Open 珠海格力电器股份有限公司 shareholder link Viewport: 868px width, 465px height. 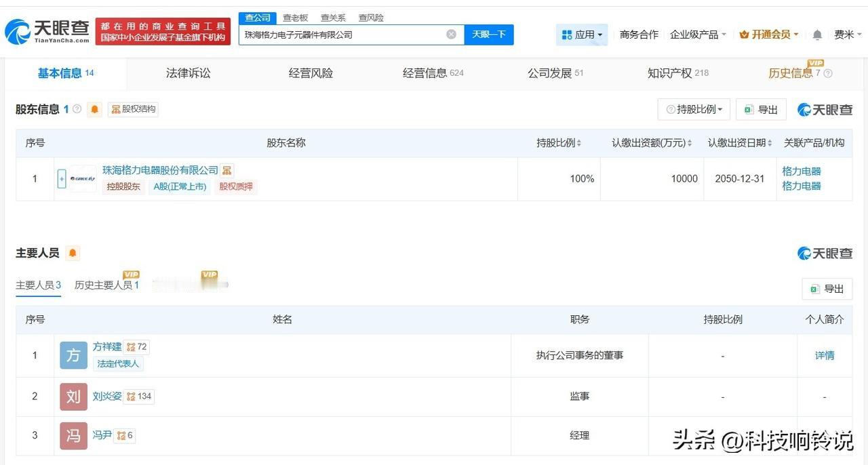tap(160, 170)
